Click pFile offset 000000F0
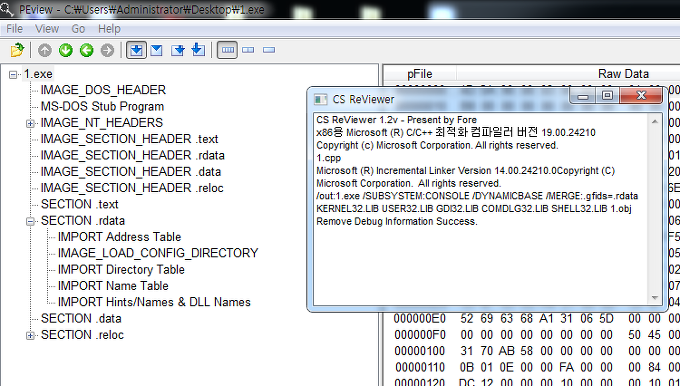Image resolution: width=680 pixels, height=386 pixels. (x=420, y=335)
